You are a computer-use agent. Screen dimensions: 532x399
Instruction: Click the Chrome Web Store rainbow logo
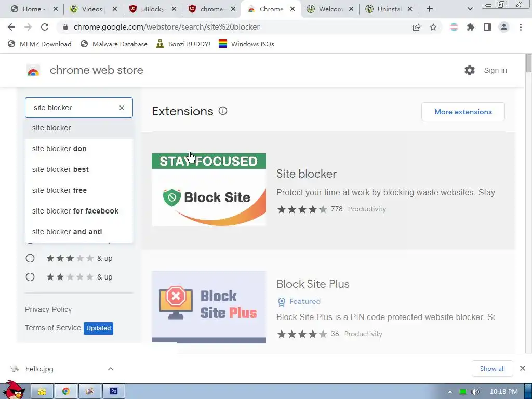click(33, 70)
